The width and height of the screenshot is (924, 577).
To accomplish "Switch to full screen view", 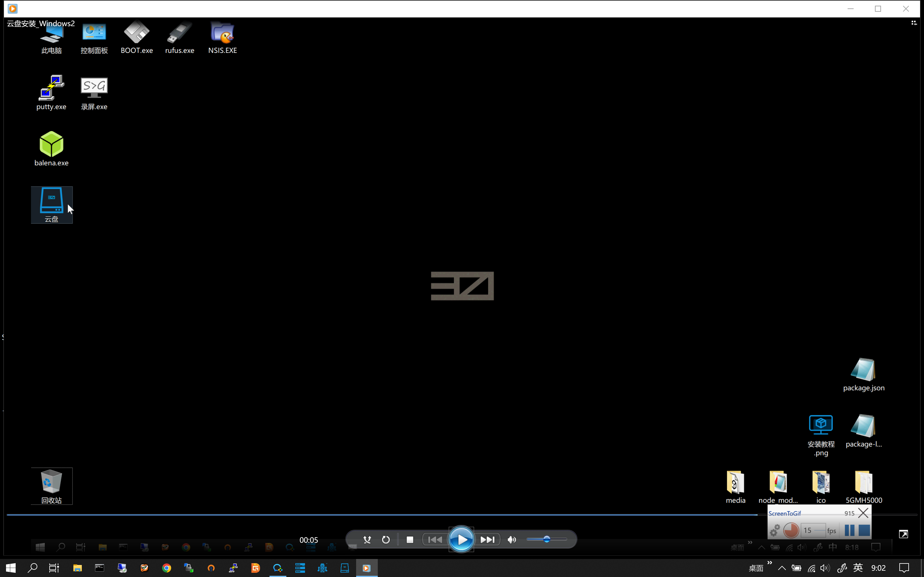I will pyautogui.click(x=903, y=534).
